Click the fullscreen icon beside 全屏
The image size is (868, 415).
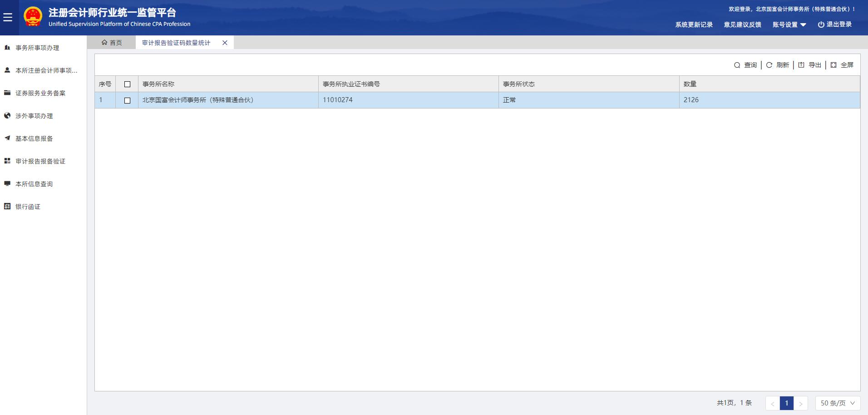point(833,65)
